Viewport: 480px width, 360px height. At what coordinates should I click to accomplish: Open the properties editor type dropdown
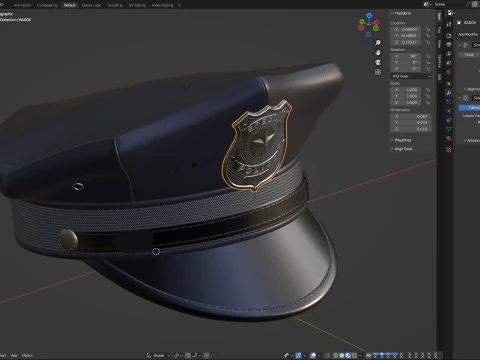click(451, 13)
